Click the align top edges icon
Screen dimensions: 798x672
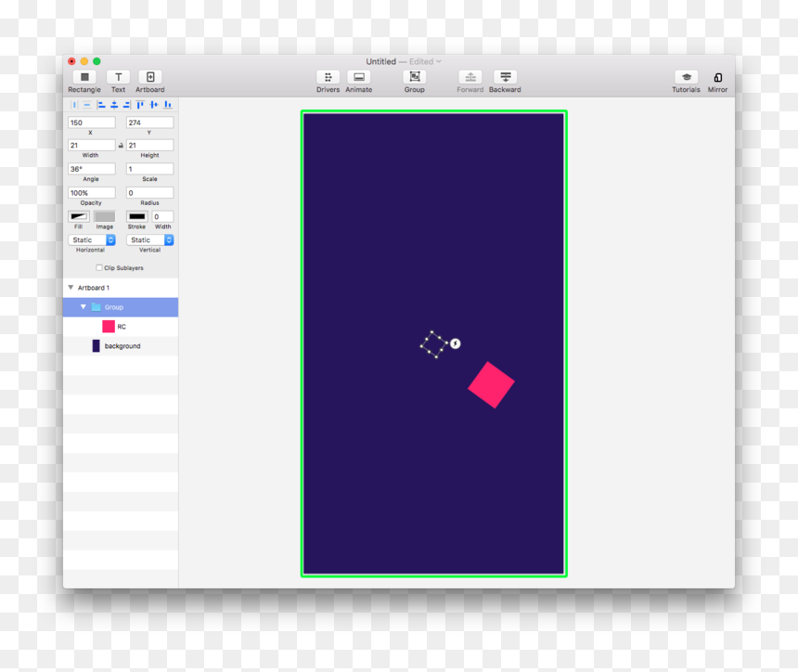pos(140,104)
